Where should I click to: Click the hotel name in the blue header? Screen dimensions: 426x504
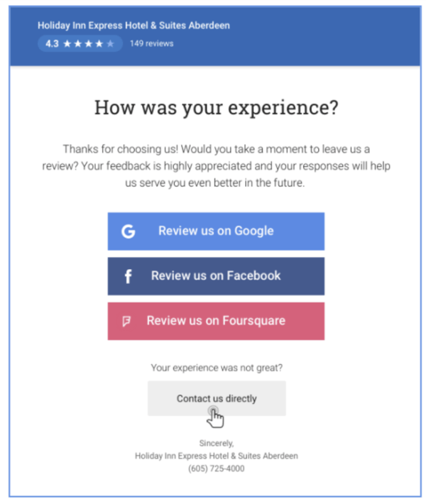(133, 26)
